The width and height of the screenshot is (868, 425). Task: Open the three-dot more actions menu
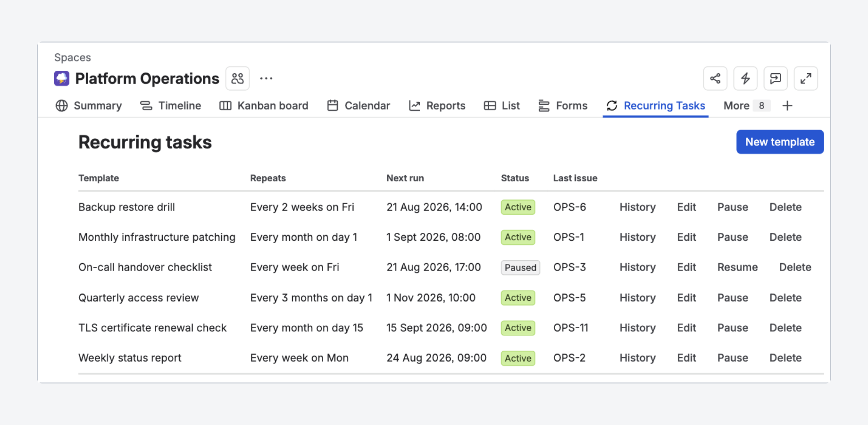[x=266, y=78]
